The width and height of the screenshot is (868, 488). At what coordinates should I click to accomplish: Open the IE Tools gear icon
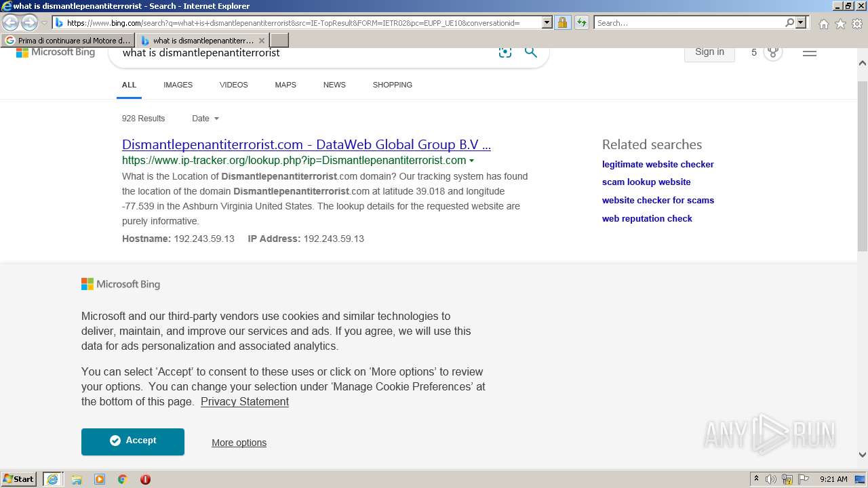click(857, 24)
